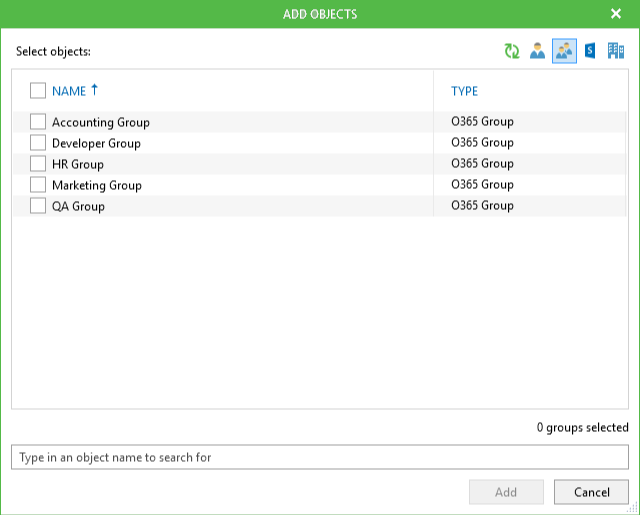Check the QA Group checkbox
The image size is (640, 515).
pos(38,206)
